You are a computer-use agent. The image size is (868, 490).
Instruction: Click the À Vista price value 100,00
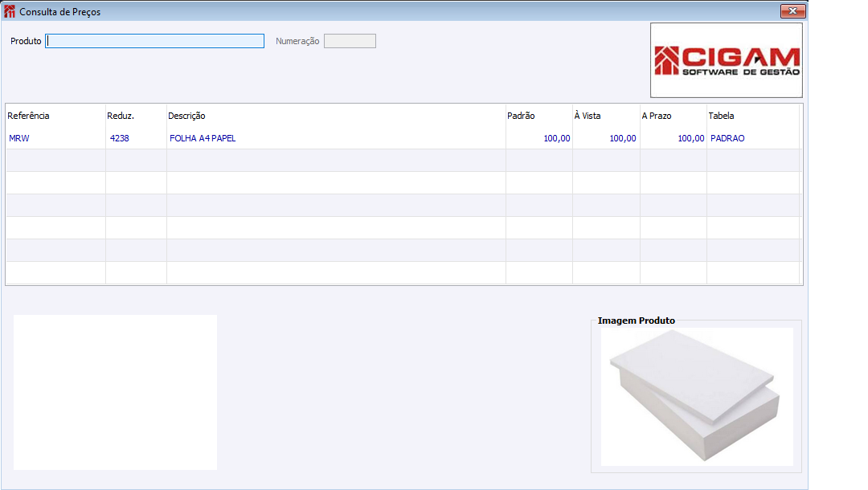(623, 138)
